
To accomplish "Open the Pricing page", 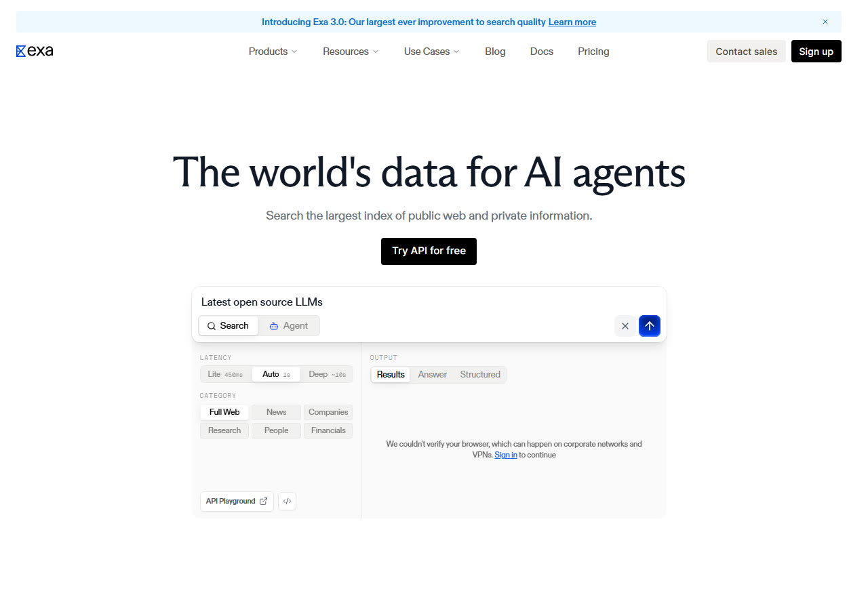I will 593,52.
